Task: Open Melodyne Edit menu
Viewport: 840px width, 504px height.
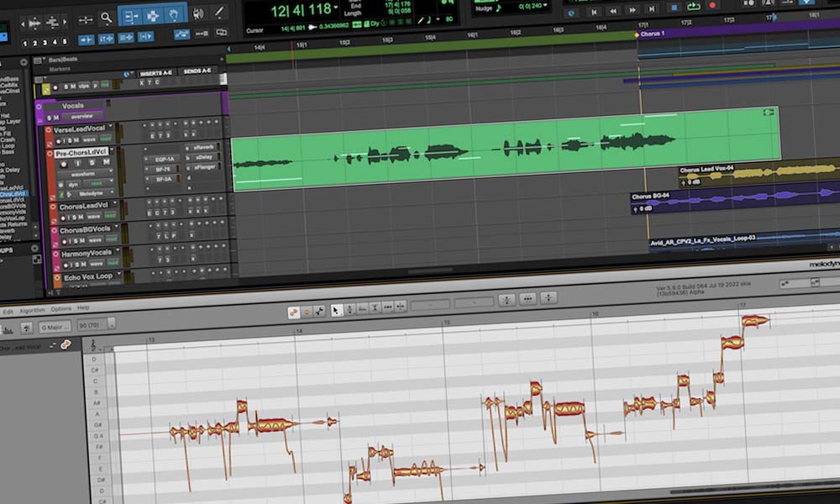Action: [x=8, y=312]
